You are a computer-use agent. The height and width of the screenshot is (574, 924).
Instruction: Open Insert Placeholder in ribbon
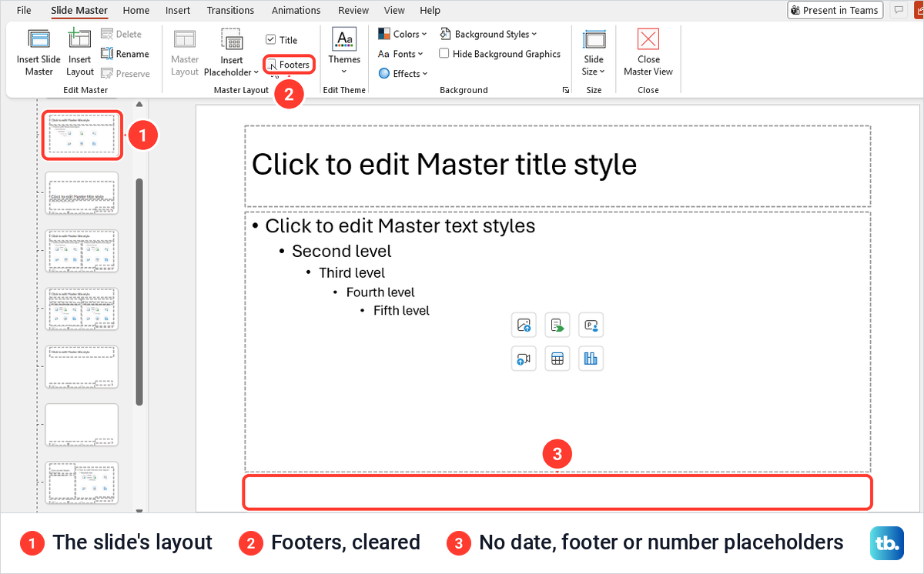point(232,52)
